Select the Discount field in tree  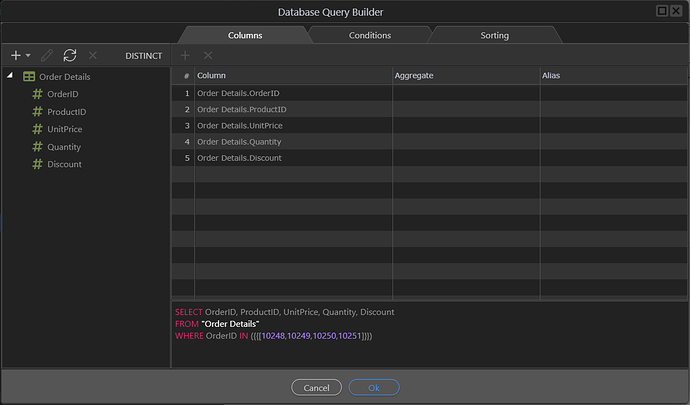pyautogui.click(x=64, y=164)
